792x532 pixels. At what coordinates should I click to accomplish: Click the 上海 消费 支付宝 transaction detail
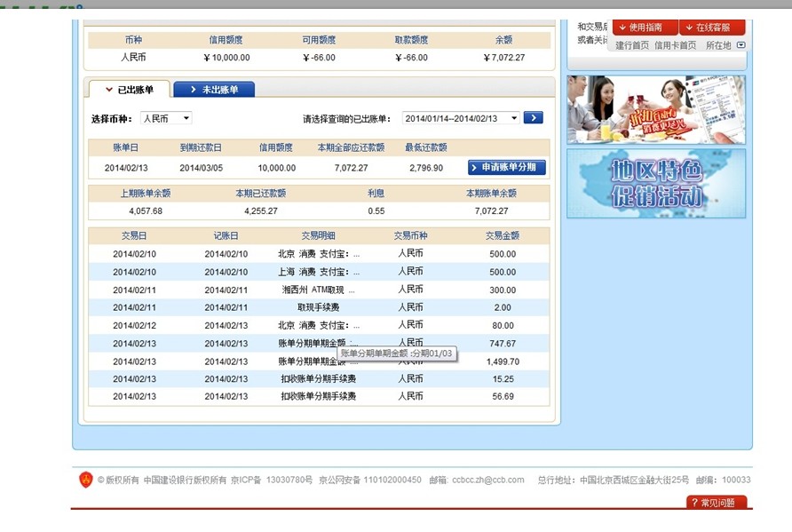pos(318,272)
